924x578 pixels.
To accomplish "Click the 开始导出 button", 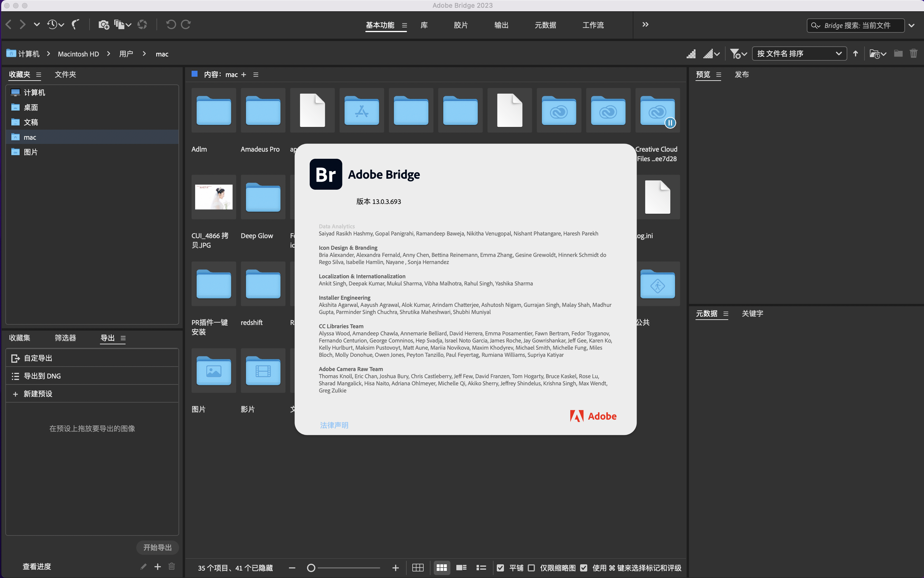I will click(157, 547).
